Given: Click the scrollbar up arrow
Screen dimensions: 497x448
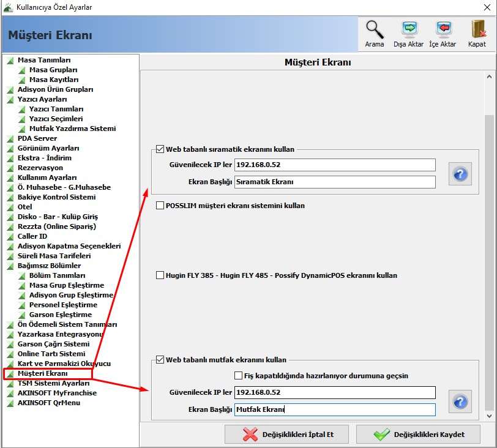Looking at the screenshot, I should [490, 77].
